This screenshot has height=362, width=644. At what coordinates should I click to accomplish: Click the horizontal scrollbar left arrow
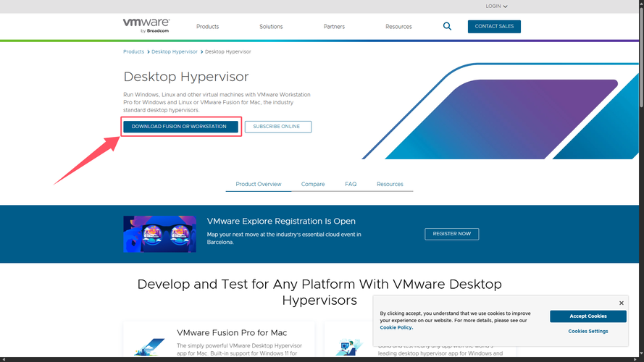click(3, 360)
